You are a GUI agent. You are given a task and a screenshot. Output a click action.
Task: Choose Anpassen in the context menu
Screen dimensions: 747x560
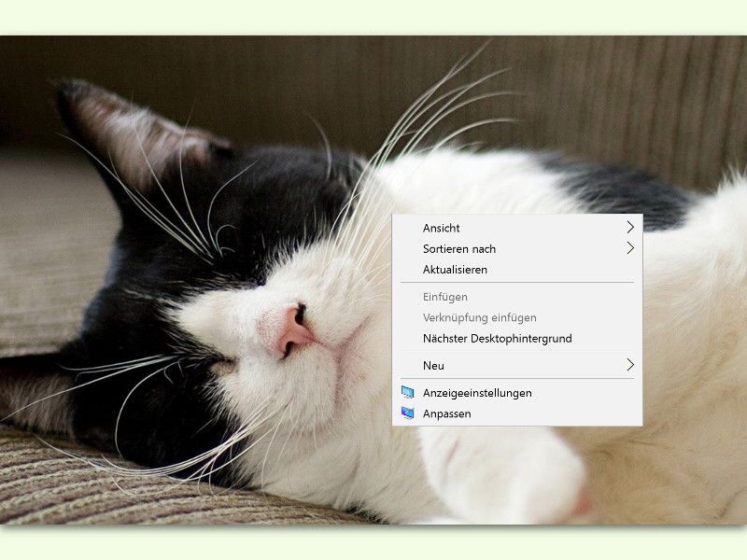click(x=517, y=413)
